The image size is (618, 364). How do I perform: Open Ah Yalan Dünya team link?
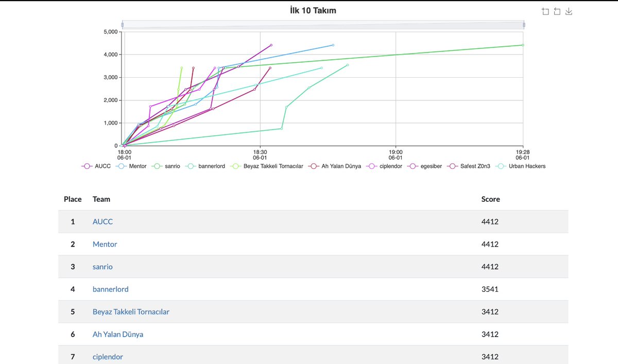point(118,334)
